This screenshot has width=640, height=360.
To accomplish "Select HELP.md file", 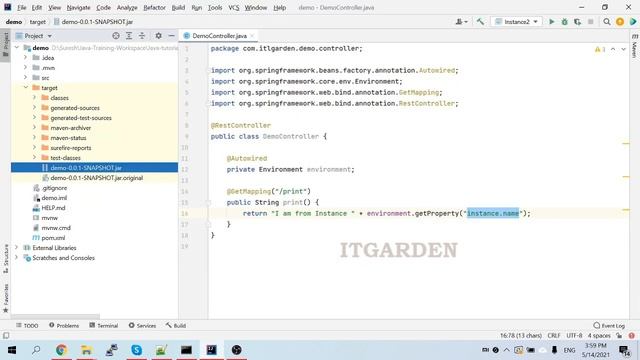I will pyautogui.click(x=49, y=207).
